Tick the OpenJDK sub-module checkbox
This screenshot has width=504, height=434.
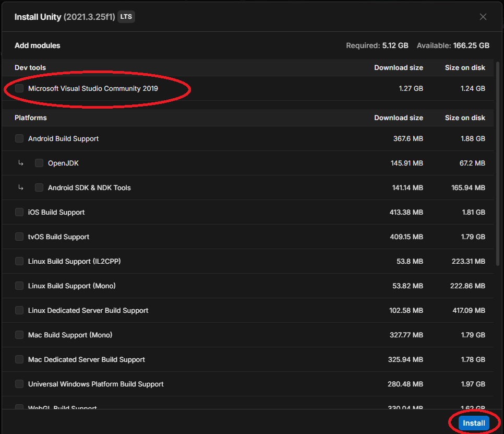[x=39, y=163]
